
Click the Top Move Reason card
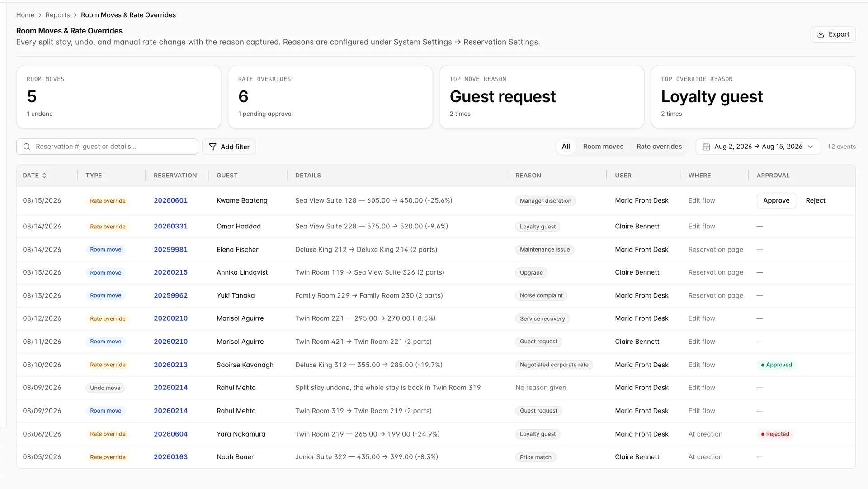tap(542, 97)
